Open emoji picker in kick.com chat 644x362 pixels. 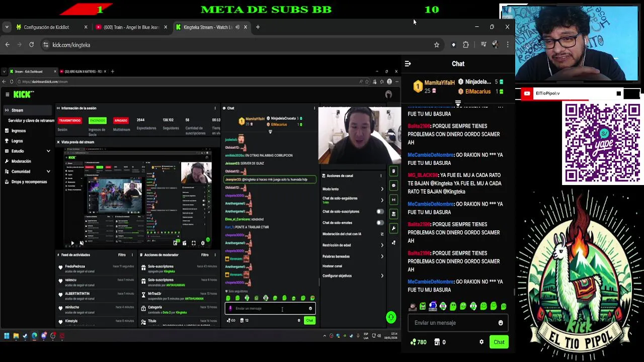[x=501, y=323]
